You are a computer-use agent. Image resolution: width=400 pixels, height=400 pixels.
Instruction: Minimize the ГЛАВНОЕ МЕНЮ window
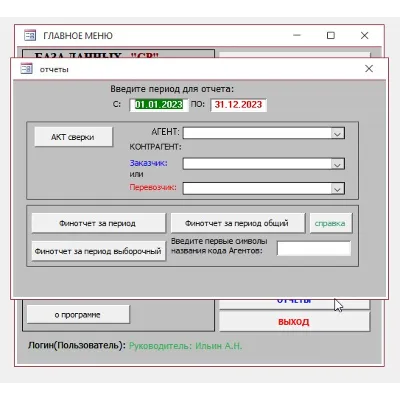(297, 35)
